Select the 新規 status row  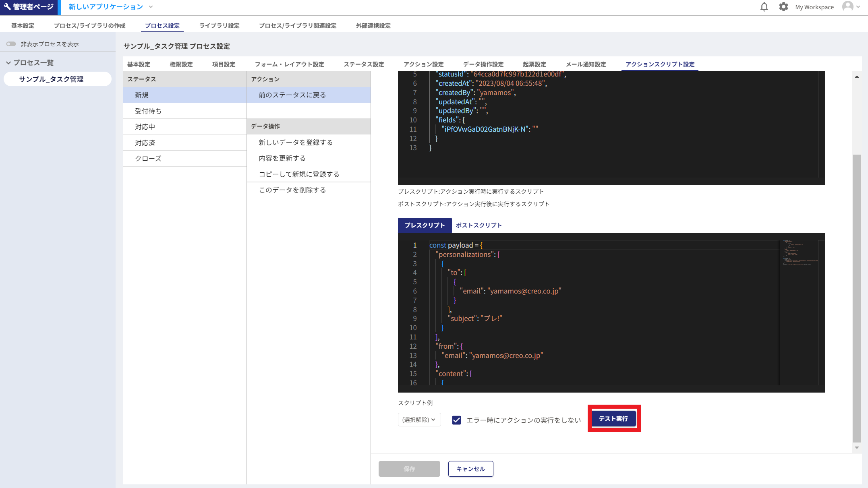coord(185,95)
